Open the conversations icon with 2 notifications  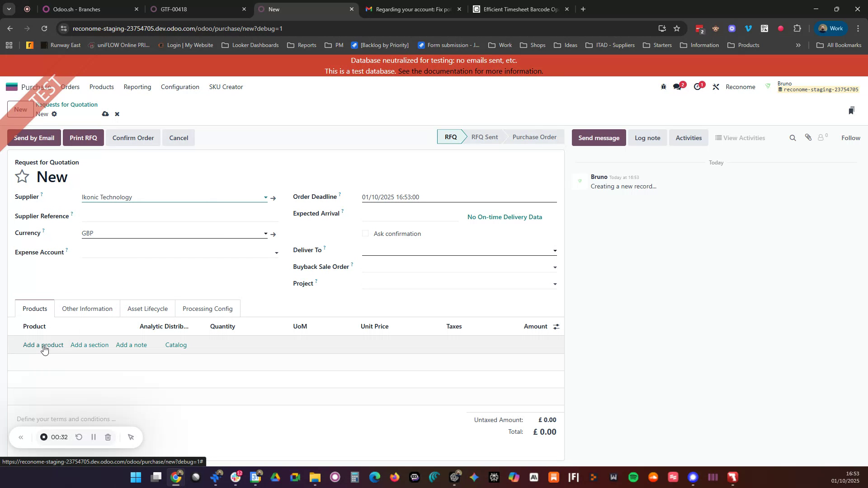point(678,86)
